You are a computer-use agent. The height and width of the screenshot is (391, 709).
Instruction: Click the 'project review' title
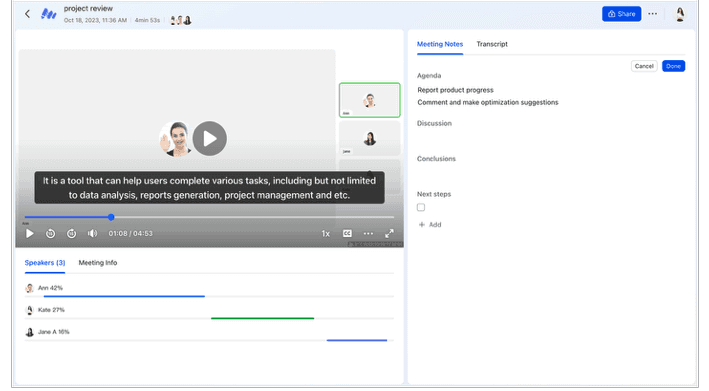[x=88, y=8]
